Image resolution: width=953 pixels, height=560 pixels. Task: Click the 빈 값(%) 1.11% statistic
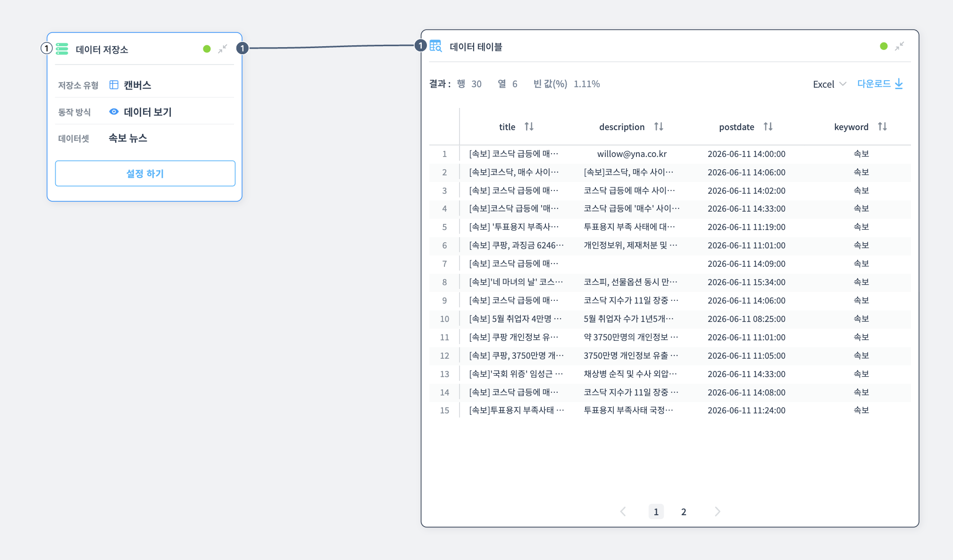(x=566, y=84)
